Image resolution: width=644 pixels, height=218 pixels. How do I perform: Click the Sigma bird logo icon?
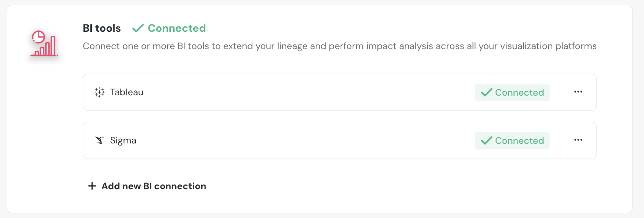coord(99,140)
